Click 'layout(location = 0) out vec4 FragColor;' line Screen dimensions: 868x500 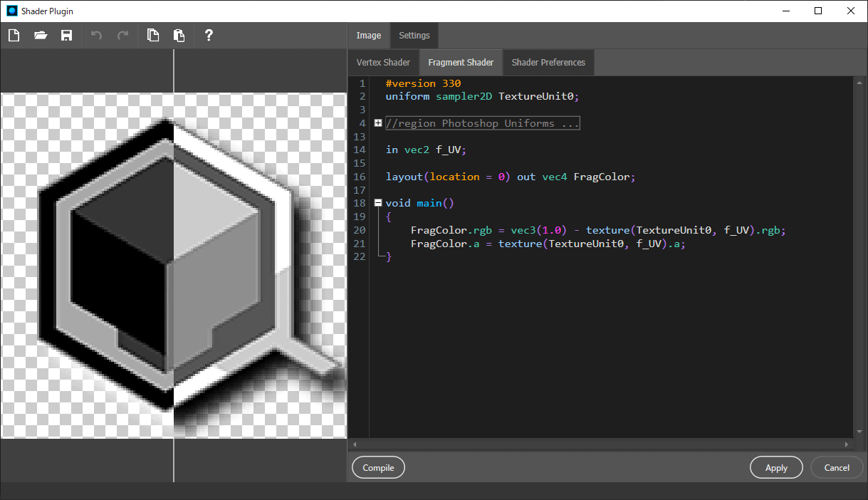[510, 177]
